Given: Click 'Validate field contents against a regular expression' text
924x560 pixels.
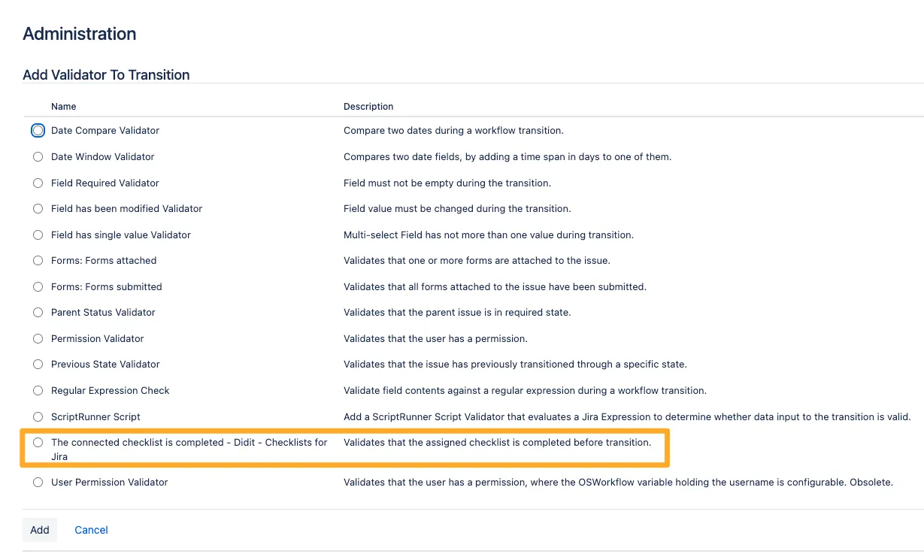Looking at the screenshot, I should [x=525, y=391].
